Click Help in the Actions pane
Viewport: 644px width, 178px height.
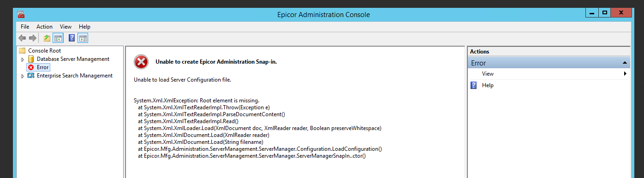click(488, 85)
